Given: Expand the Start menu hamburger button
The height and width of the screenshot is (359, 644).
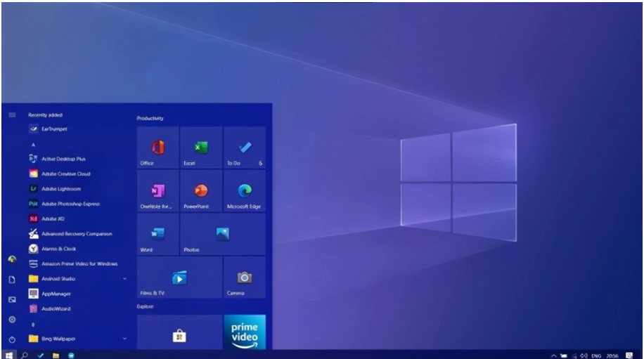Looking at the screenshot, I should (13, 115).
